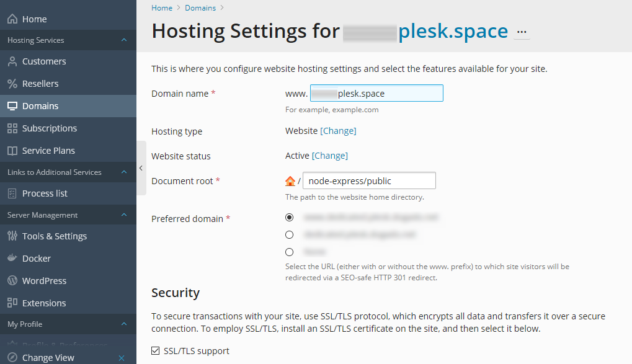
Task: Uncheck the SSL/TLS support checkbox
Action: coord(156,351)
